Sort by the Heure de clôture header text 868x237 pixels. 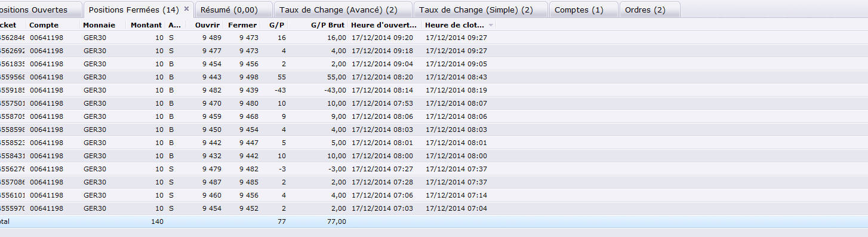455,25
